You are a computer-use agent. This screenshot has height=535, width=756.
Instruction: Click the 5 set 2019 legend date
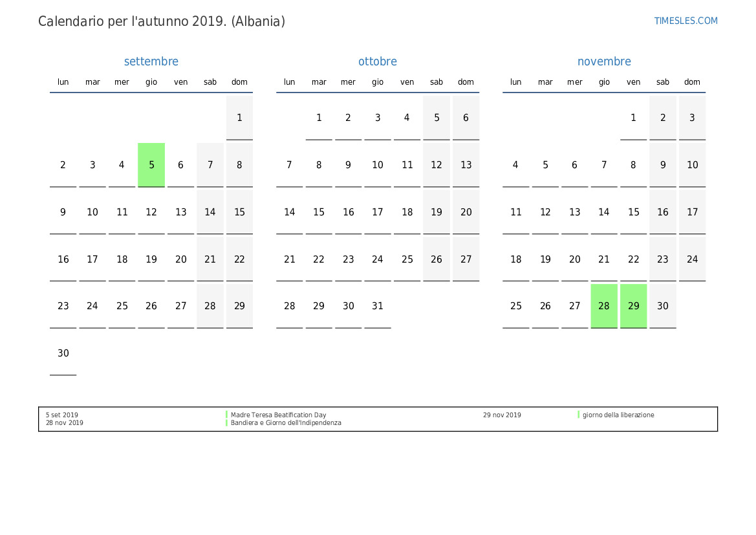coord(62,415)
